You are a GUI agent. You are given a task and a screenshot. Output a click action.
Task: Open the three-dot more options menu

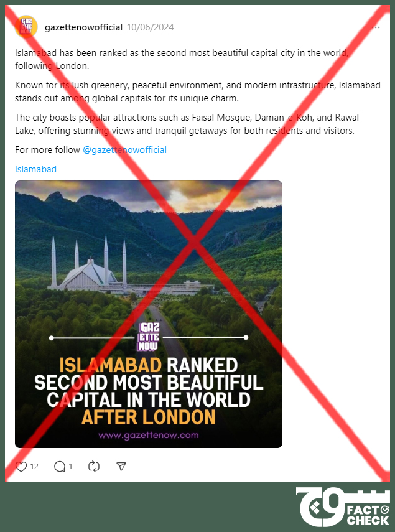376,27
